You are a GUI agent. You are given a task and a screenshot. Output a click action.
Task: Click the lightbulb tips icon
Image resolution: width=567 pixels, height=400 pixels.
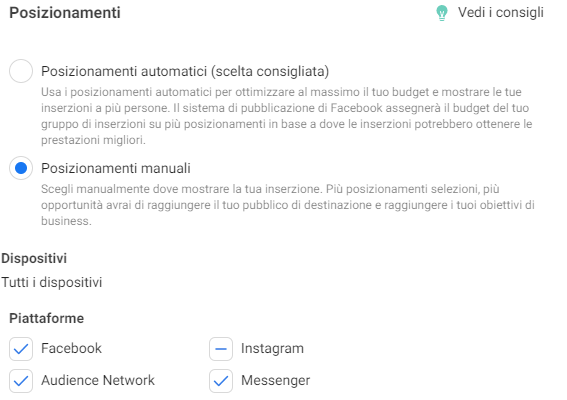point(442,13)
